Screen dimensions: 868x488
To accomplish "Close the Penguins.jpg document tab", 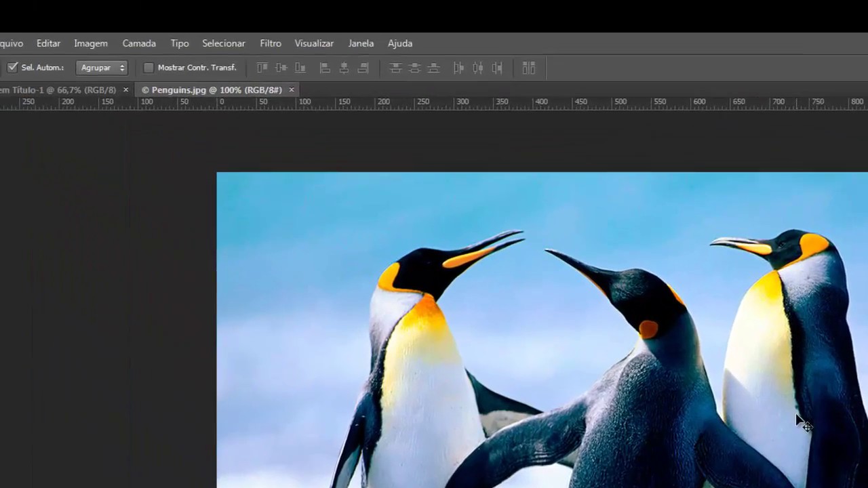I will pyautogui.click(x=292, y=89).
